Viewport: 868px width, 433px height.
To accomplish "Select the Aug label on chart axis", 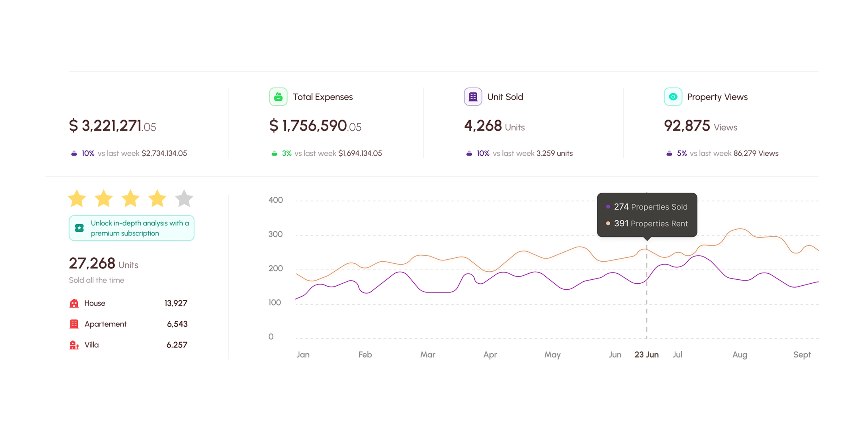I will [740, 354].
